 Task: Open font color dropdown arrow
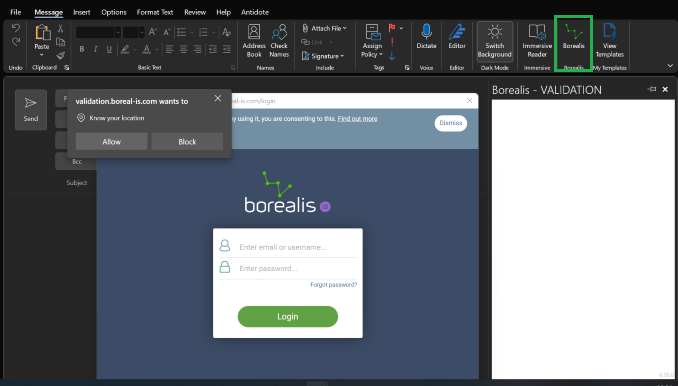point(157,50)
